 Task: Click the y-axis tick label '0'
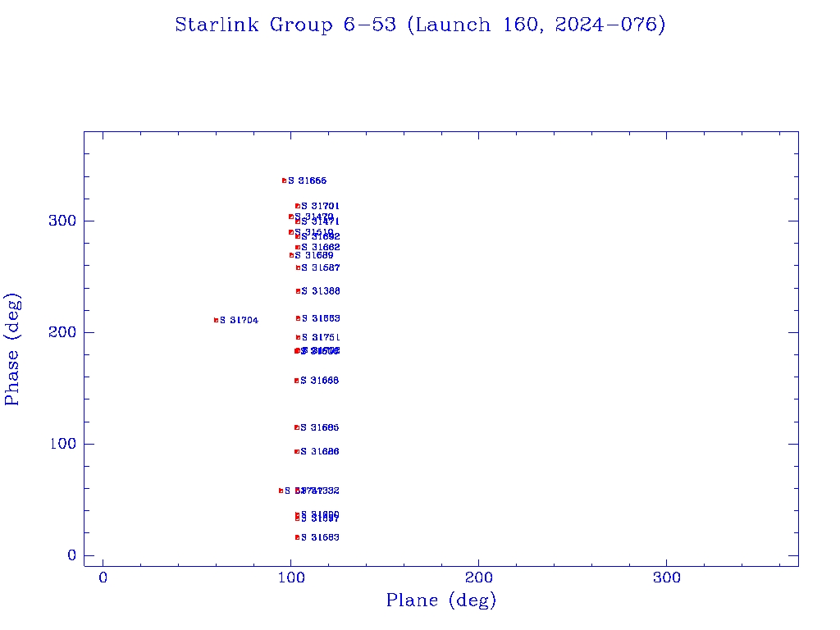click(72, 555)
